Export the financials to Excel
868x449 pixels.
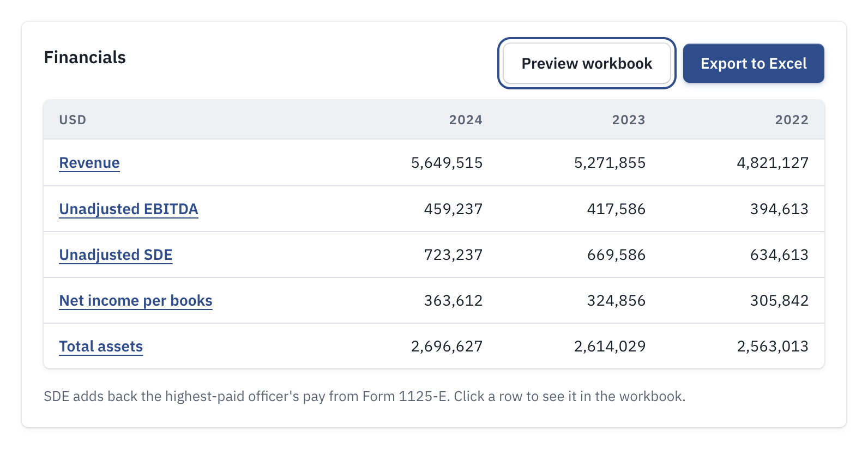[x=754, y=63]
